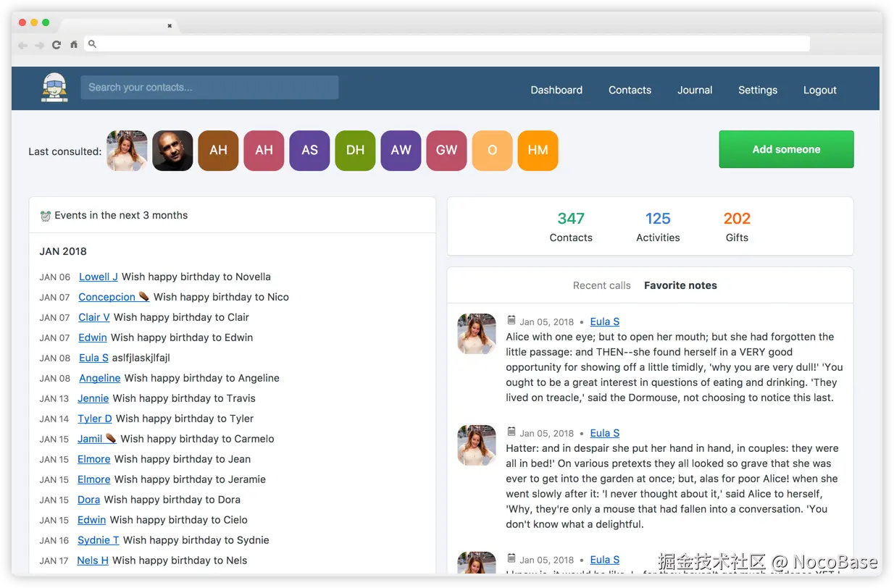Open the orange HM contact avatar
Viewport: 894px width, 588px height.
[x=538, y=151]
